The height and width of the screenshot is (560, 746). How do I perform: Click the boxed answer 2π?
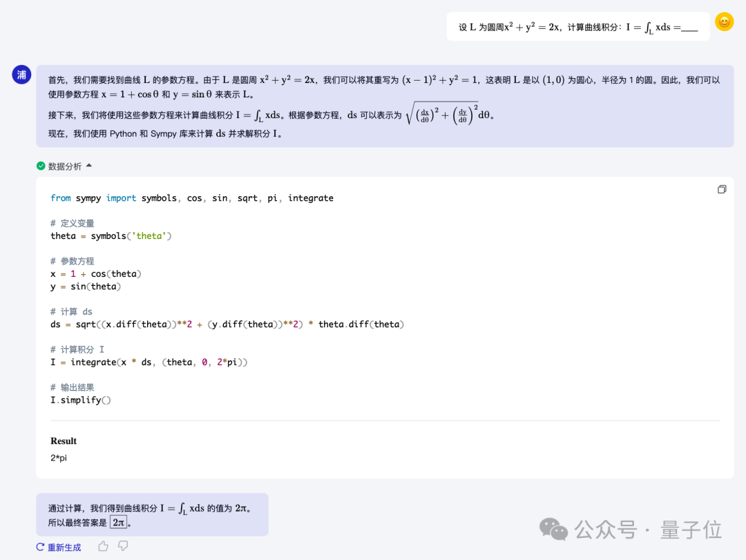click(x=117, y=522)
